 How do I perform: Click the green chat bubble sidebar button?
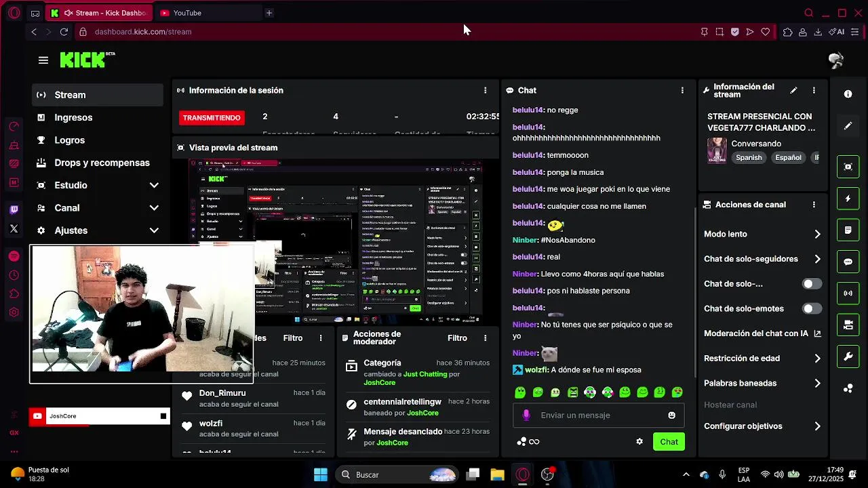848,262
